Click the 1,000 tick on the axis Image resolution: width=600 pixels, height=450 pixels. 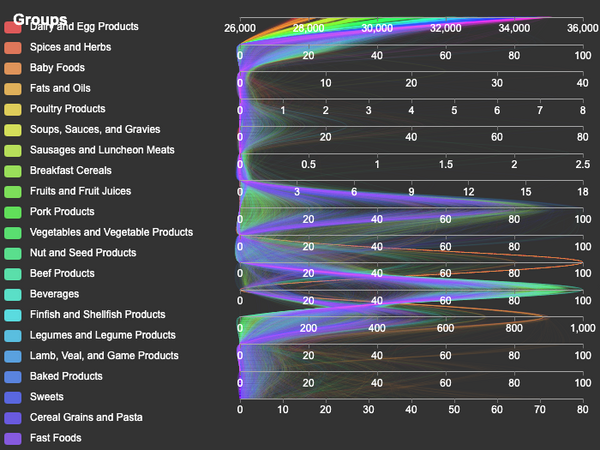(583, 328)
